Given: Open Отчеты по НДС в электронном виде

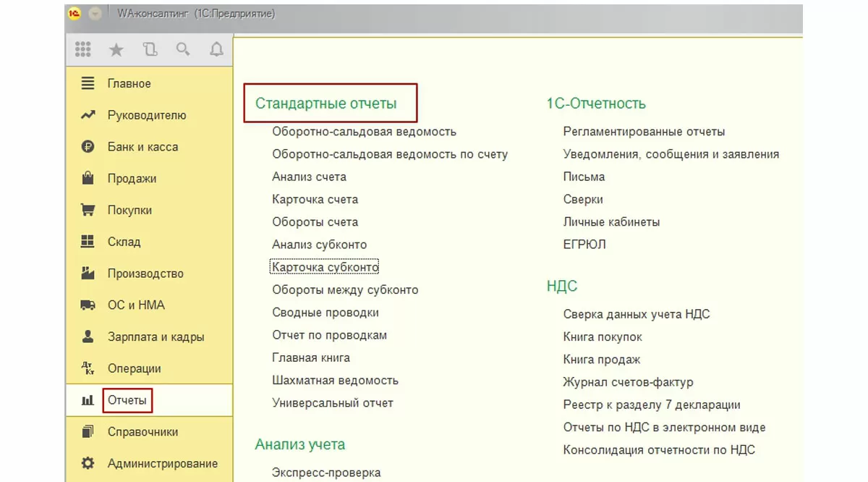Looking at the screenshot, I should (x=664, y=427).
